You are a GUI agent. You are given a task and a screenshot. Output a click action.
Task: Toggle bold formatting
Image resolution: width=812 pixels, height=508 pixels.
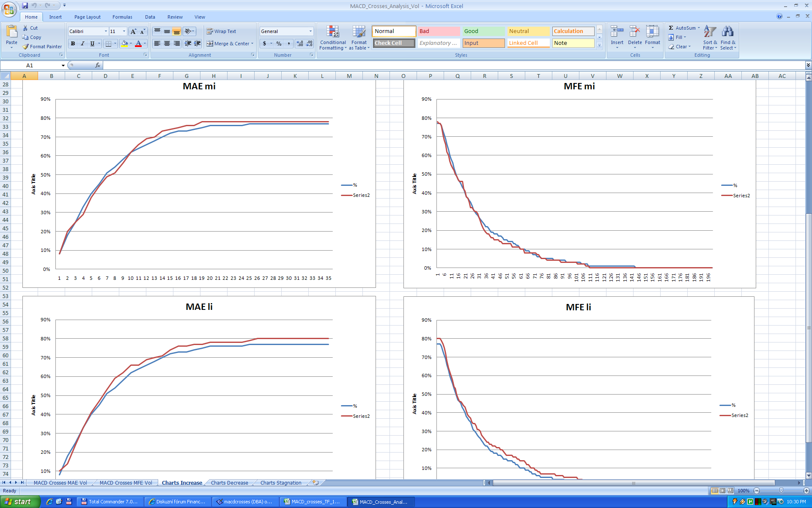click(x=73, y=44)
